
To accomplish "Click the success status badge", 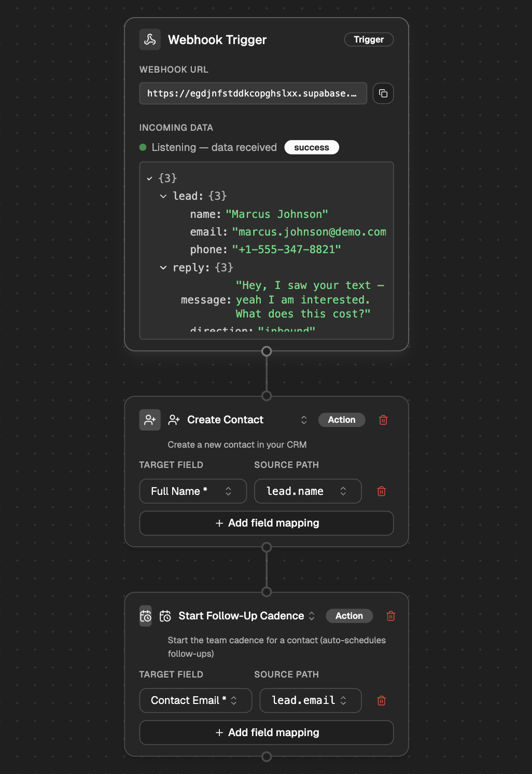I will click(312, 147).
